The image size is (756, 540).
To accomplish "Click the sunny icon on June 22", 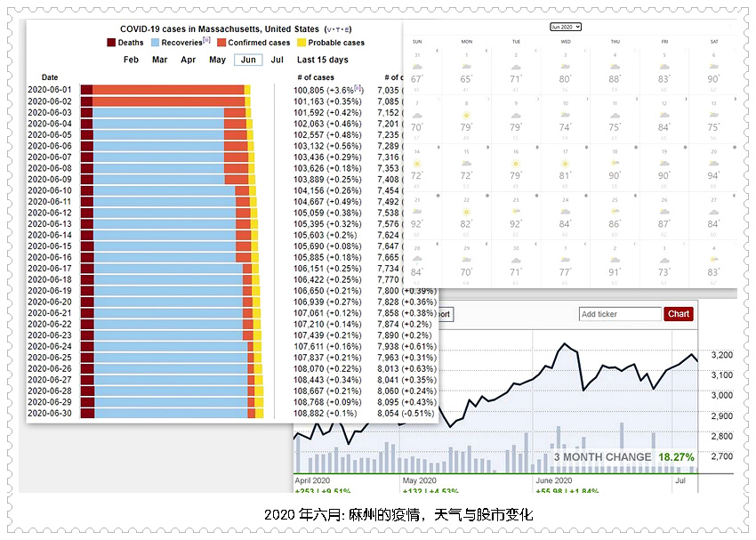I will click(x=466, y=212).
